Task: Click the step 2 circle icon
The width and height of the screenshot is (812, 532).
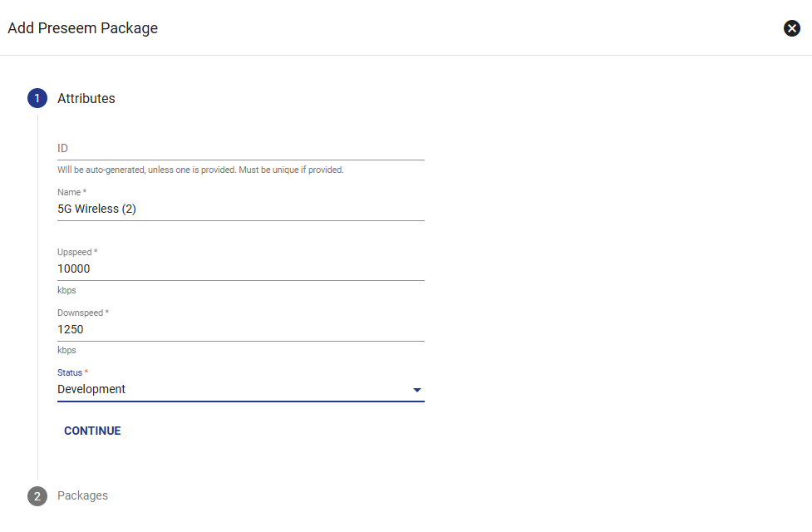Action: 37,496
